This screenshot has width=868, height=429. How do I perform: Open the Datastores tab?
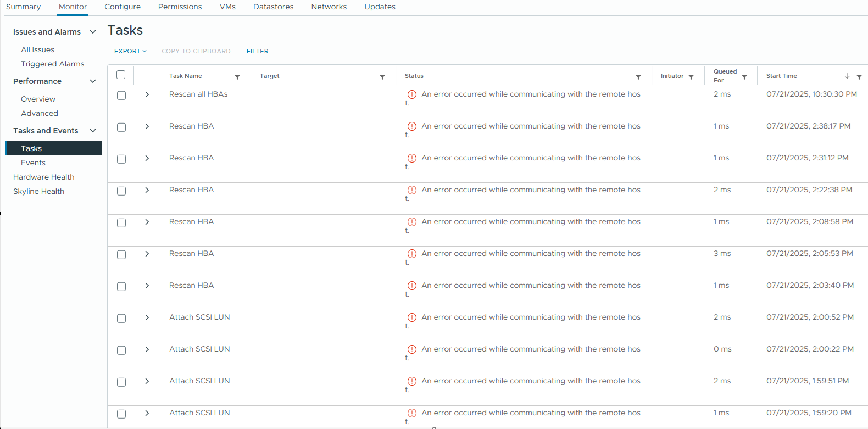273,7
